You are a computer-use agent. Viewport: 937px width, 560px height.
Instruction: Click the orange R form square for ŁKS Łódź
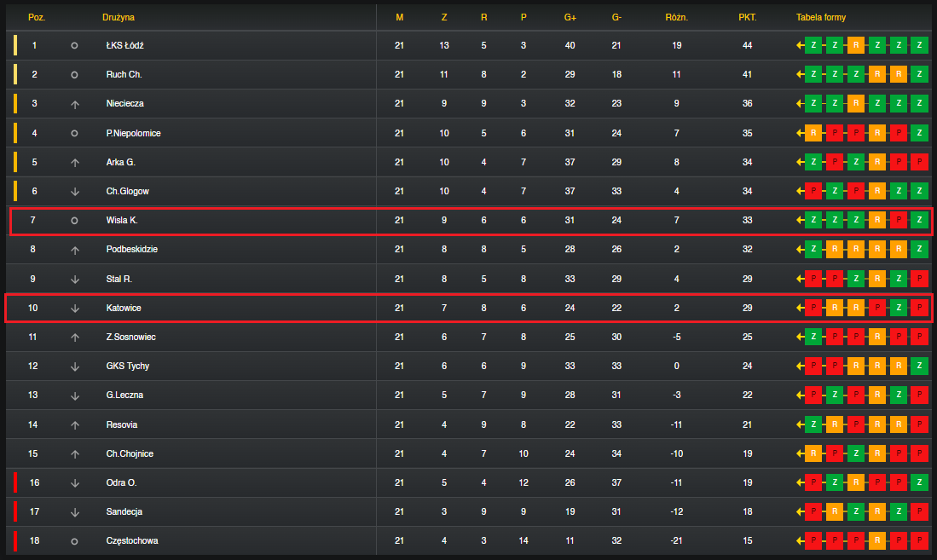(x=856, y=45)
